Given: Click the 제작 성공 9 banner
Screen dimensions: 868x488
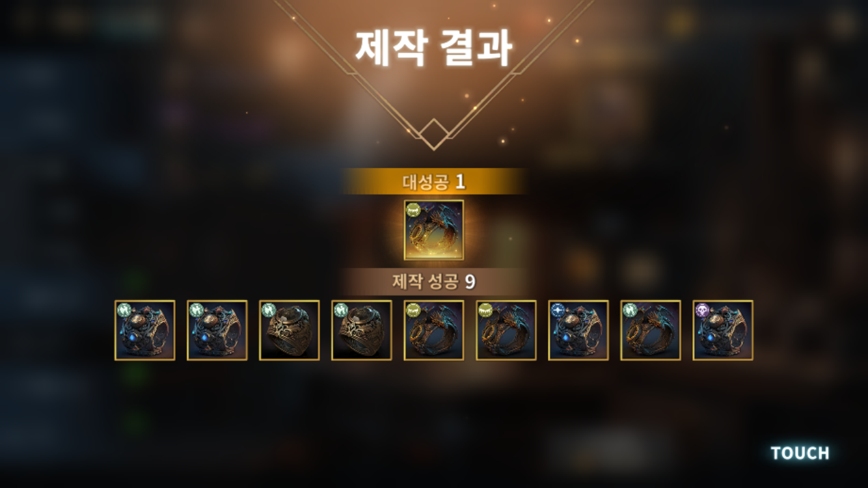Looking at the screenshot, I should [x=434, y=282].
